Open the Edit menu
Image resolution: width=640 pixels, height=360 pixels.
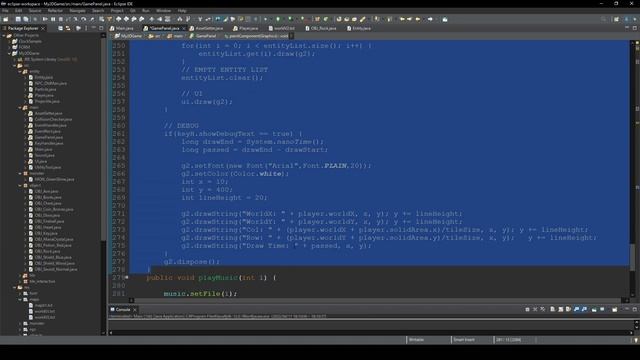click(18, 11)
